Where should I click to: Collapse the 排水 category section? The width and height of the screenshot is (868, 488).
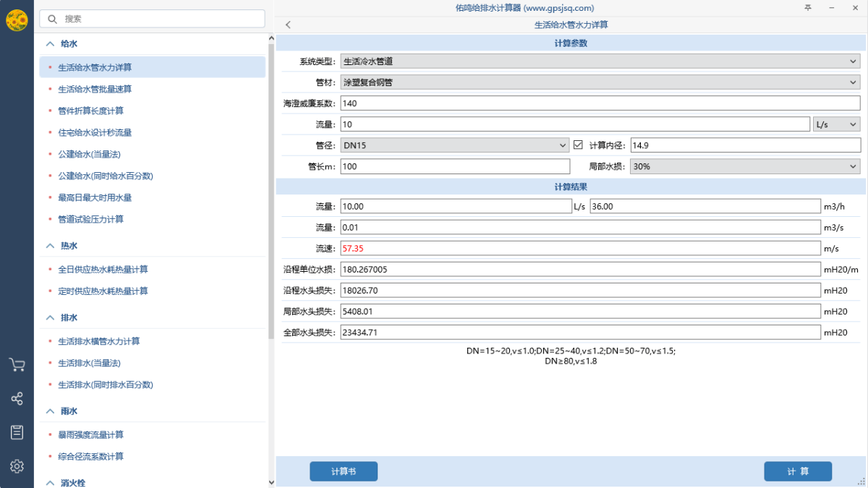click(x=50, y=317)
